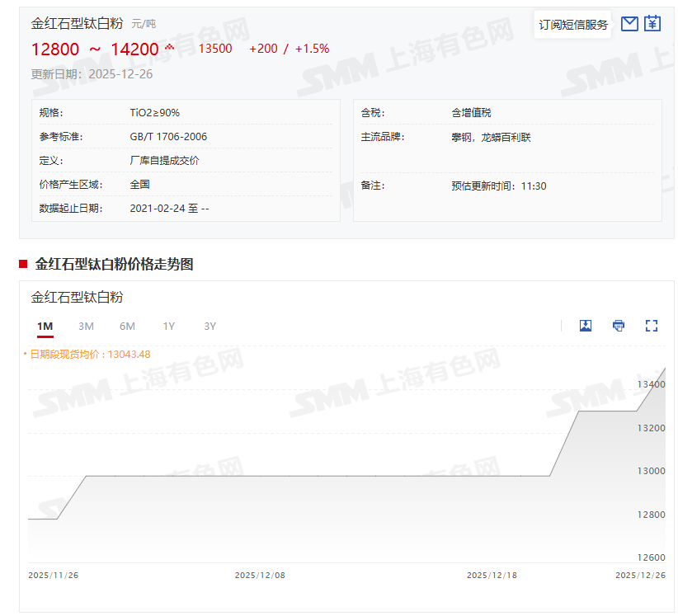Click the red up-arrow beside 14200

tap(170, 48)
